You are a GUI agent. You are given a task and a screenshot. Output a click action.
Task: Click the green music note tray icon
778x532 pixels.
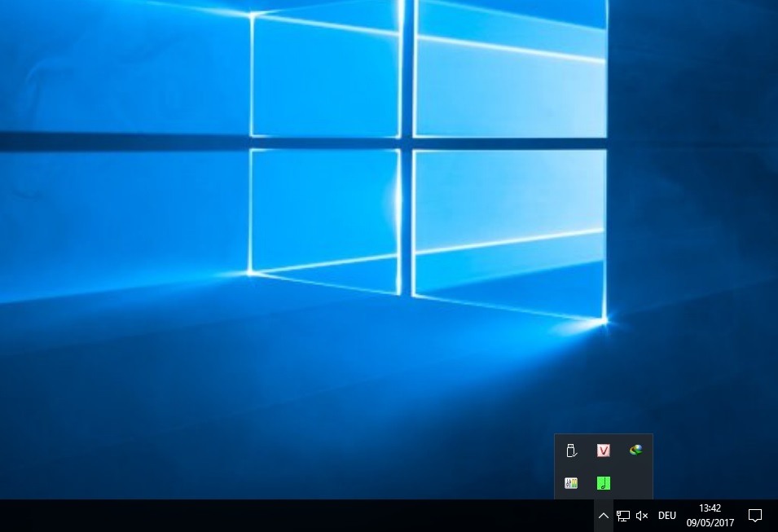pos(604,483)
